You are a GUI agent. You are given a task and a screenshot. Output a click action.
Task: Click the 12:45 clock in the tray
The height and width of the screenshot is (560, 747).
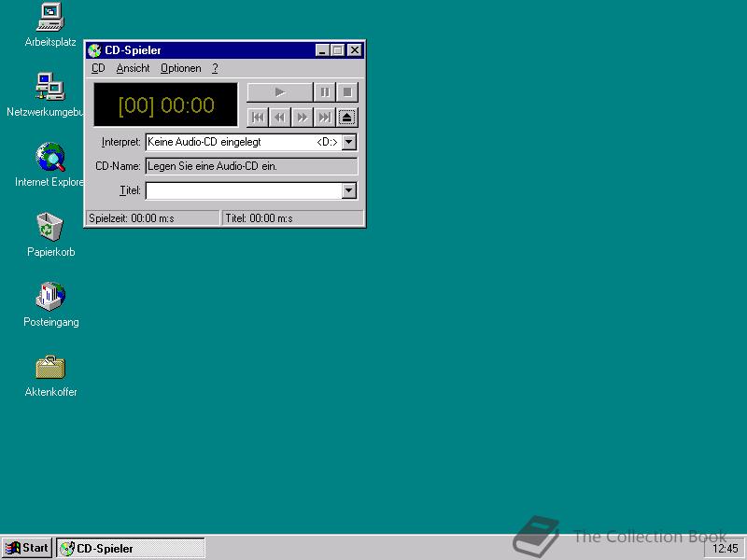click(x=726, y=549)
